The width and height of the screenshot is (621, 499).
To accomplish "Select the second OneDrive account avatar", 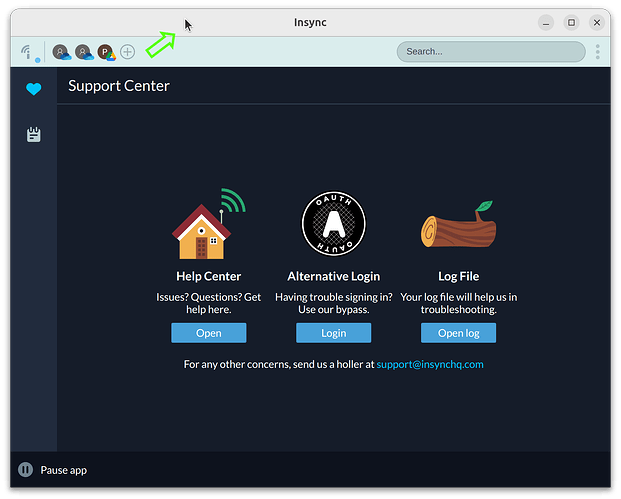I will 84,52.
